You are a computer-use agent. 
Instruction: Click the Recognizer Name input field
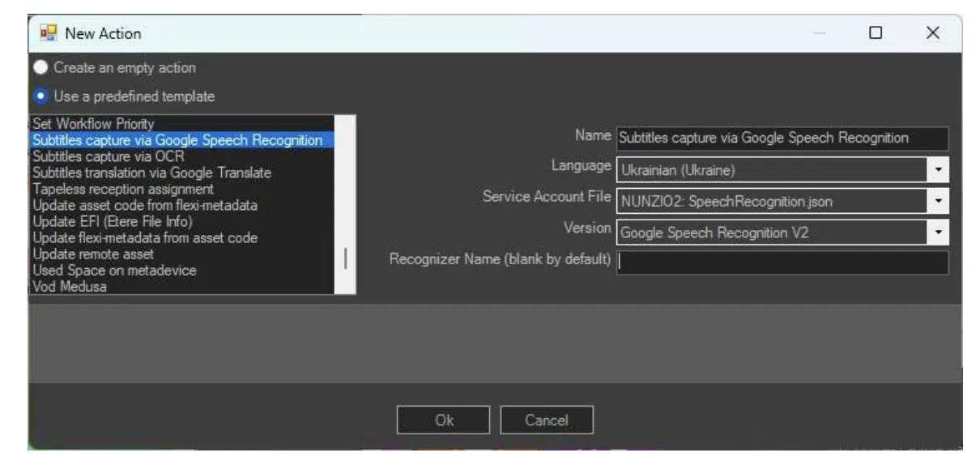781,263
